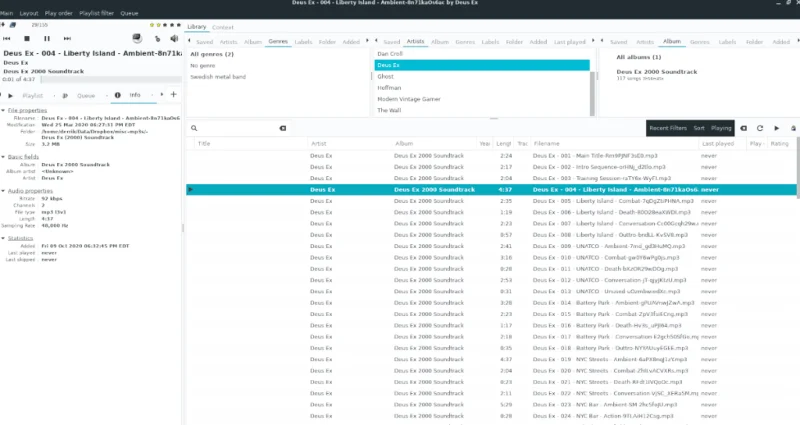
Task: Select the Deus Ex 2000 Soundtrack album entry
Action: [657, 74]
